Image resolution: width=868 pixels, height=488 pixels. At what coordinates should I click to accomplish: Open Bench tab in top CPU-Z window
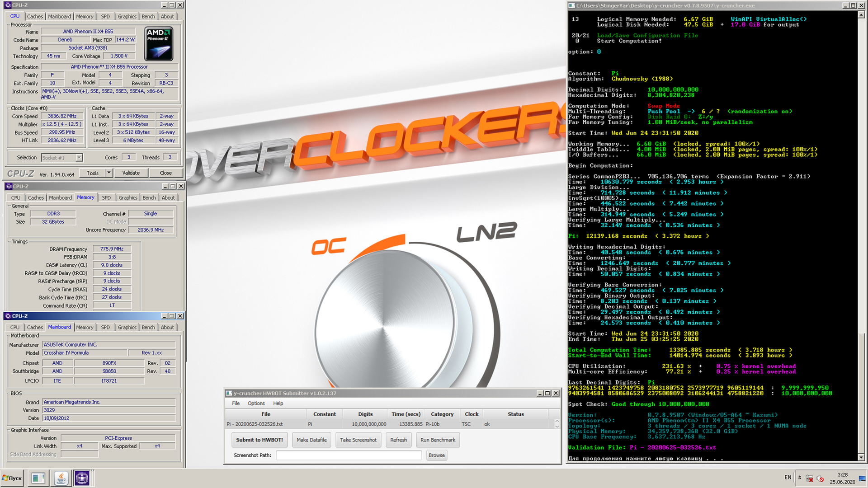tap(148, 16)
